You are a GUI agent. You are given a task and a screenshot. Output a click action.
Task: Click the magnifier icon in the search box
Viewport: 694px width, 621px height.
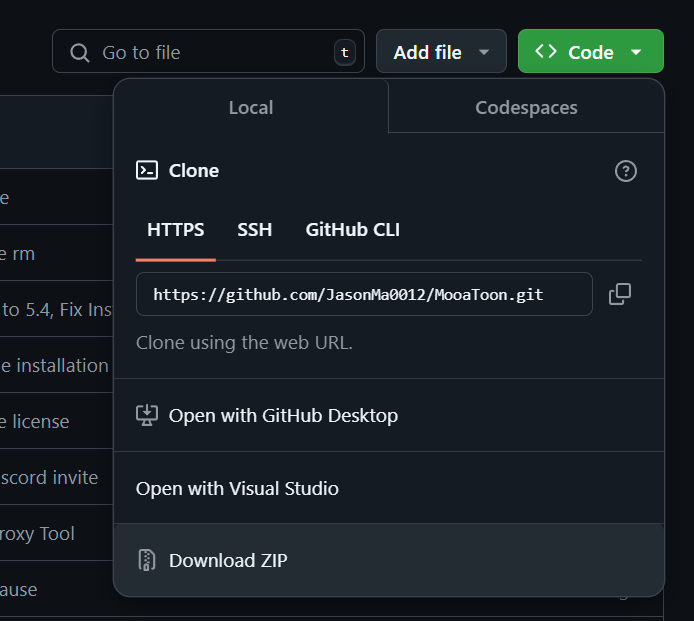click(80, 52)
